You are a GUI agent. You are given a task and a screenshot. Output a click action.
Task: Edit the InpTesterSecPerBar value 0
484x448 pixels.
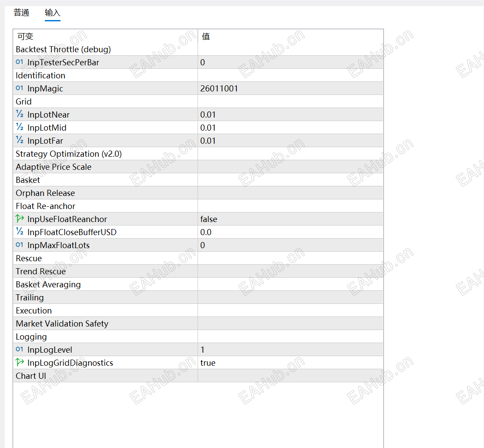[290, 62]
